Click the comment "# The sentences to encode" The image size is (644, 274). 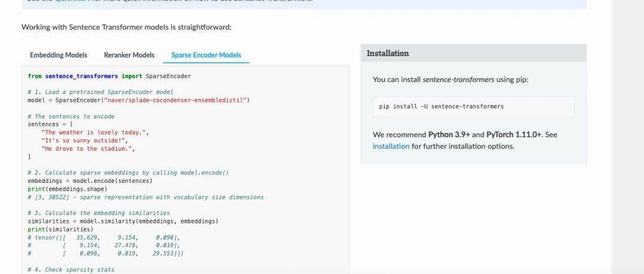tap(71, 117)
